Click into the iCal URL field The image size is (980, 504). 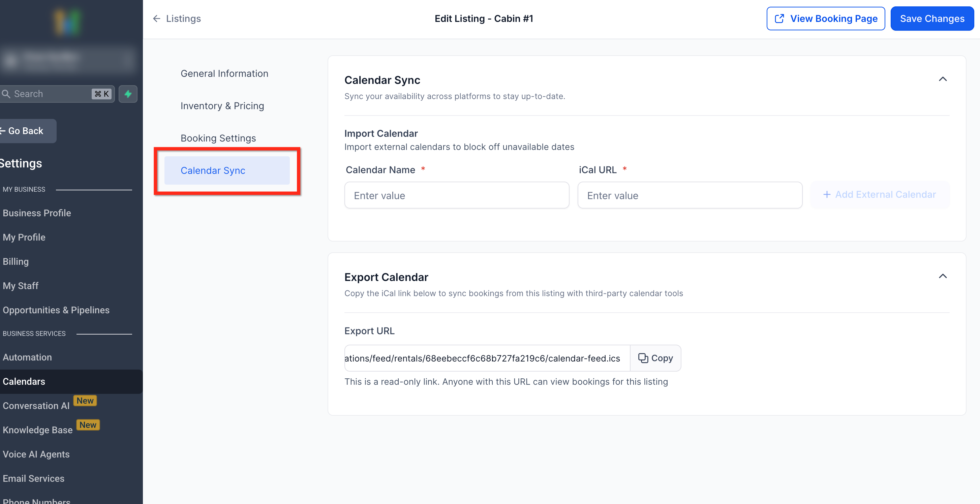pos(690,195)
